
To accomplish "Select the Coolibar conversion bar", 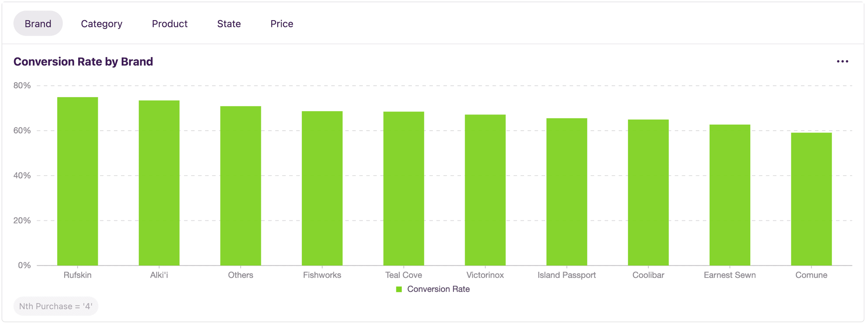I will click(x=648, y=193).
